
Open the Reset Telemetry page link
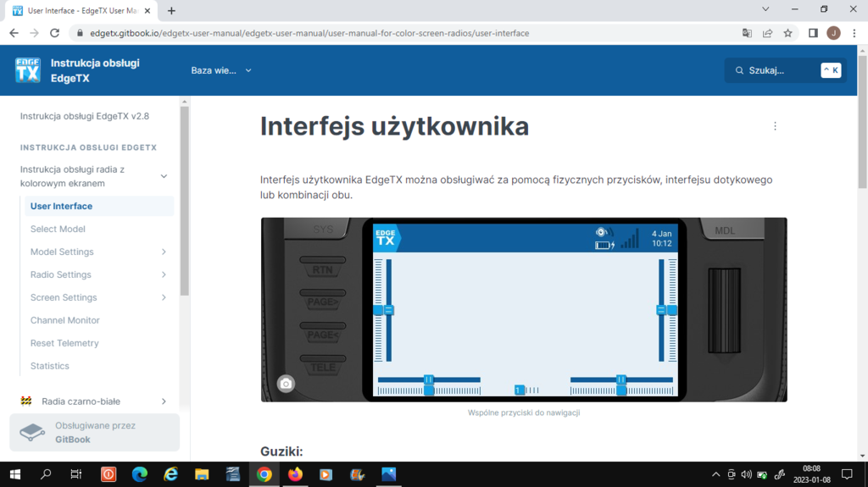[64, 343]
